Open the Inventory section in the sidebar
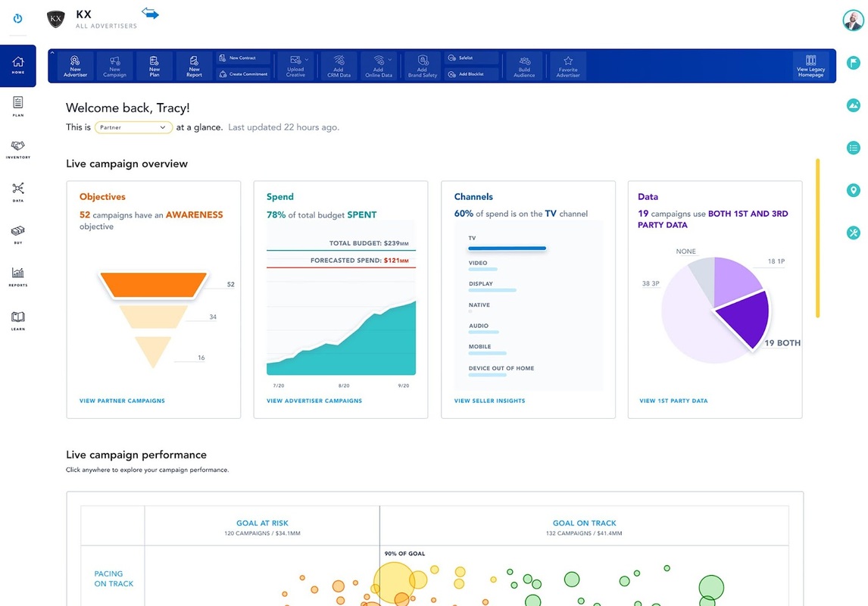 [x=18, y=148]
